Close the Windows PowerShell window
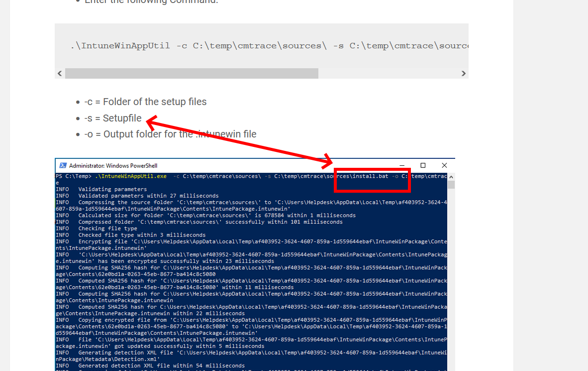This screenshot has height=371, width=588. (444, 166)
